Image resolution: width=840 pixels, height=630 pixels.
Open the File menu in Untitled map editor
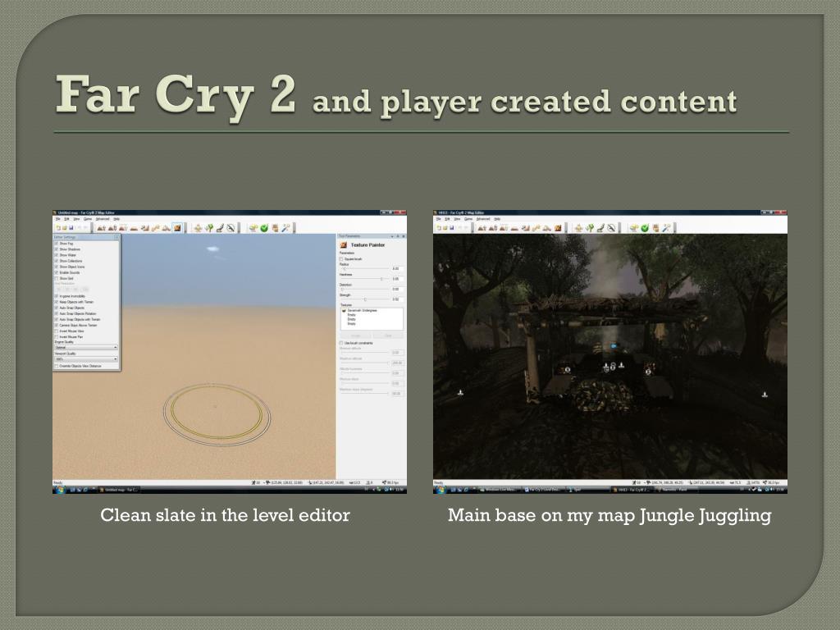[58, 218]
